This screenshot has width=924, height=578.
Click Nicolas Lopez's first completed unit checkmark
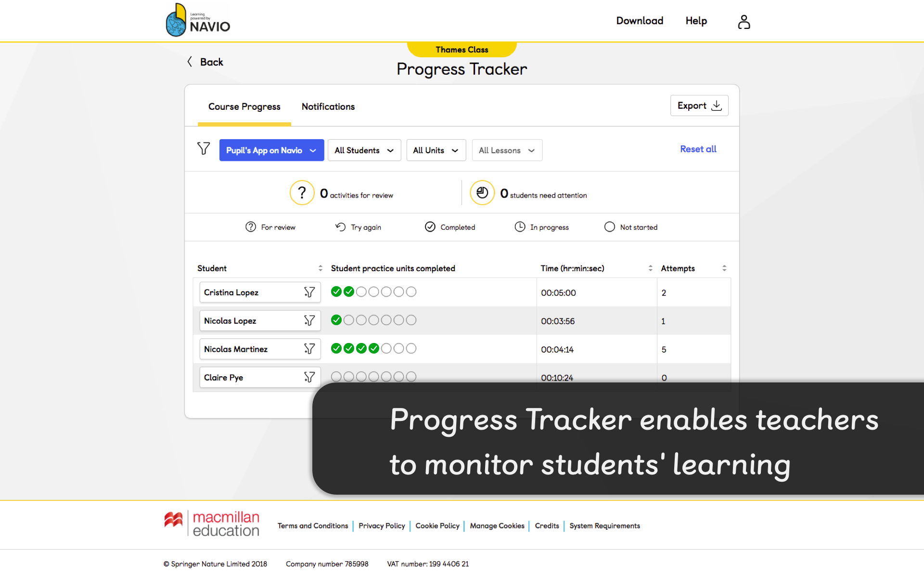[336, 320]
